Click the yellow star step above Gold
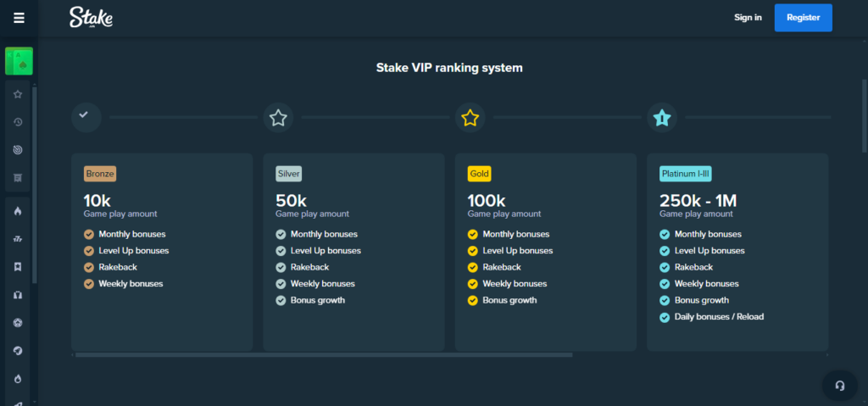Image resolution: width=868 pixels, height=406 pixels. [x=470, y=118]
